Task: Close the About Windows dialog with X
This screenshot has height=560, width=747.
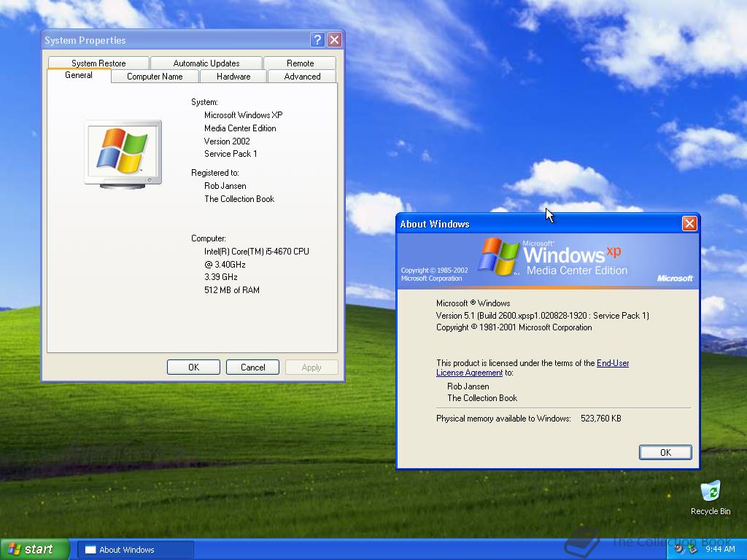Action: pos(689,223)
